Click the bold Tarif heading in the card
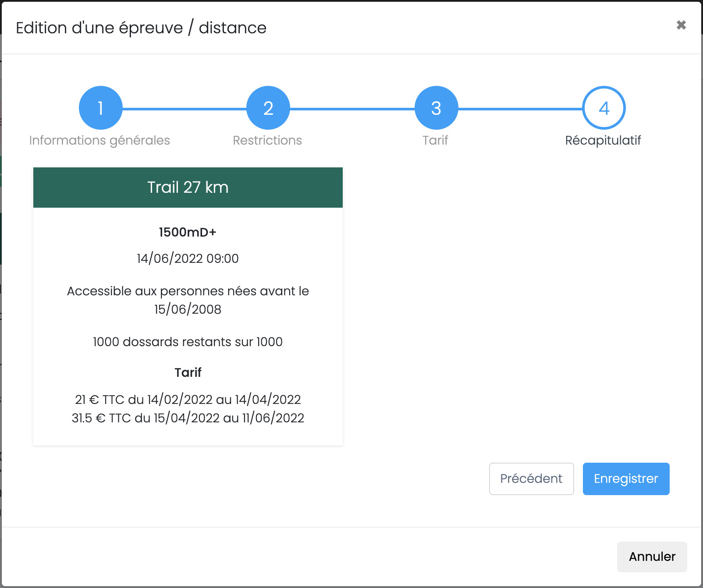Screen dimensions: 703x588 [188, 372]
